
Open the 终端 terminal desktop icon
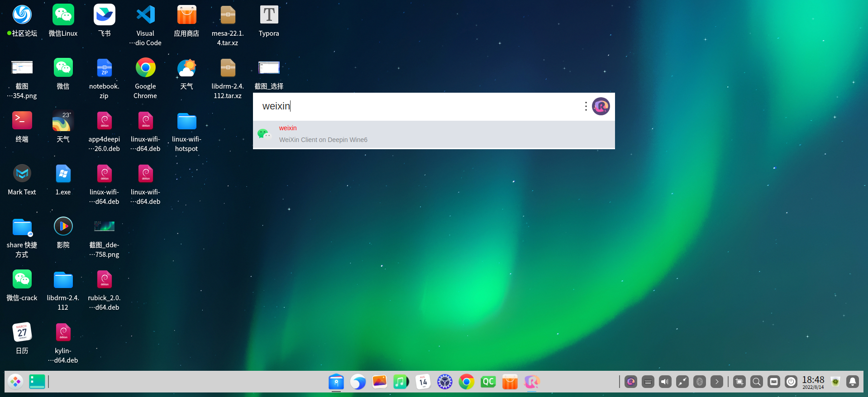point(22,127)
